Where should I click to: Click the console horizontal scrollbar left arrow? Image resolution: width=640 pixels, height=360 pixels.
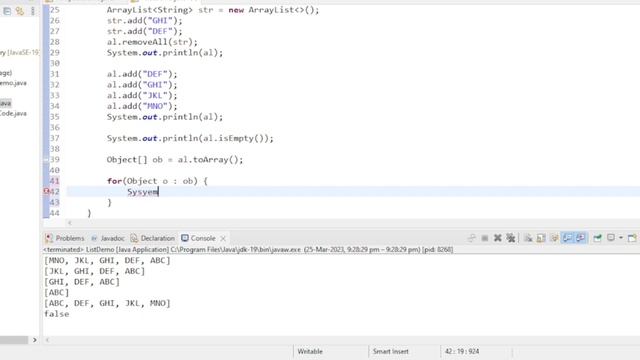47,340
